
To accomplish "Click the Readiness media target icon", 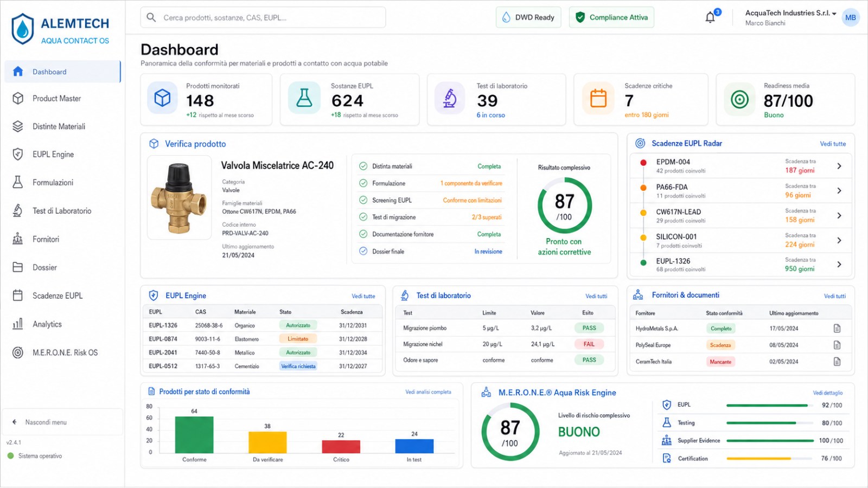I will click(739, 99).
